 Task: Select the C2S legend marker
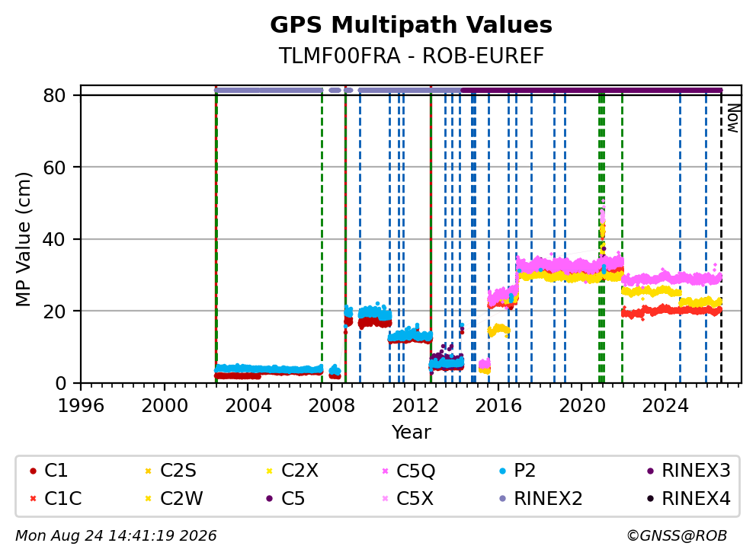pyautogui.click(x=149, y=471)
